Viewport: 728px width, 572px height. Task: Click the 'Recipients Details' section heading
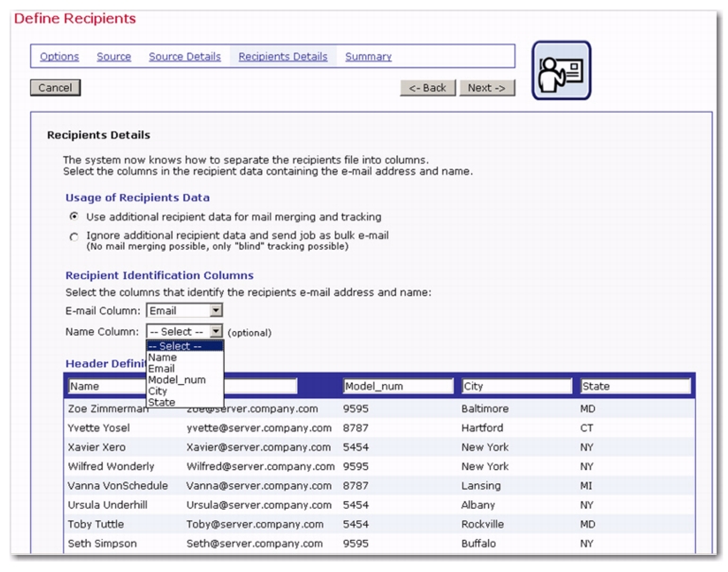tap(98, 135)
